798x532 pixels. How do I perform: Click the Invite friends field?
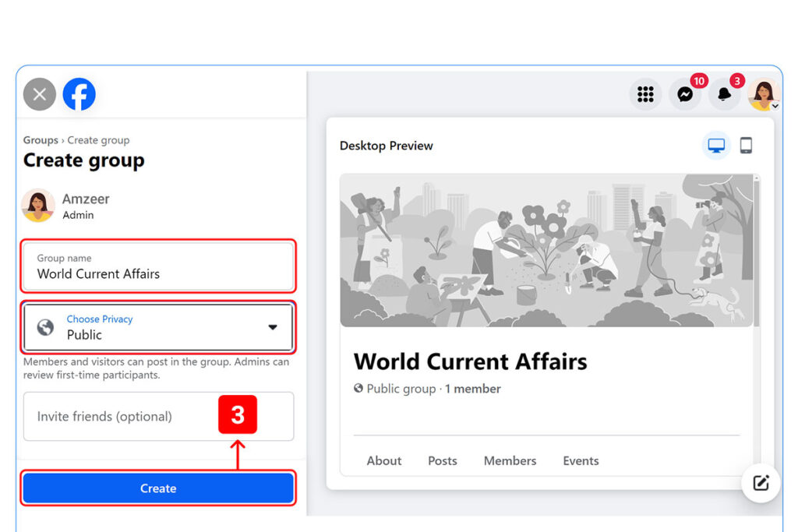click(x=158, y=416)
